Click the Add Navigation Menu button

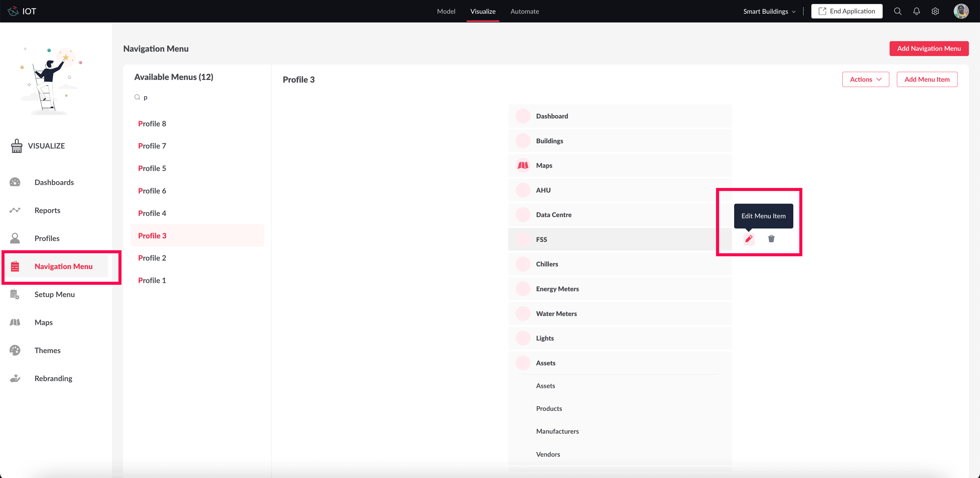pos(928,49)
